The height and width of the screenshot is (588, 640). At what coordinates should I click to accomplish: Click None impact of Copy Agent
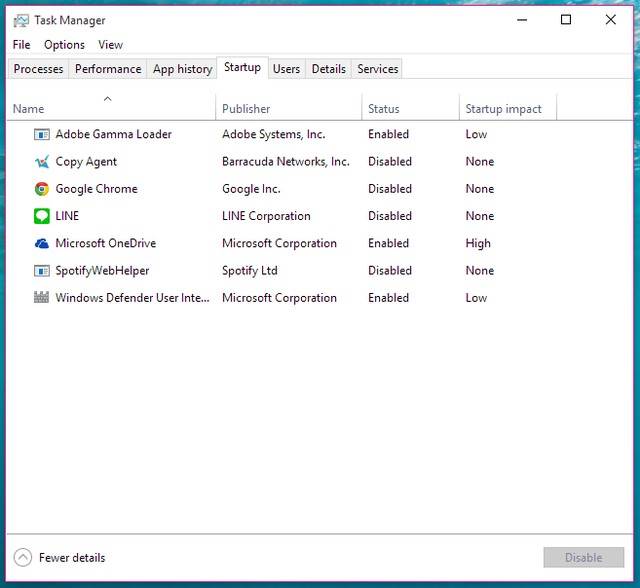click(x=480, y=162)
